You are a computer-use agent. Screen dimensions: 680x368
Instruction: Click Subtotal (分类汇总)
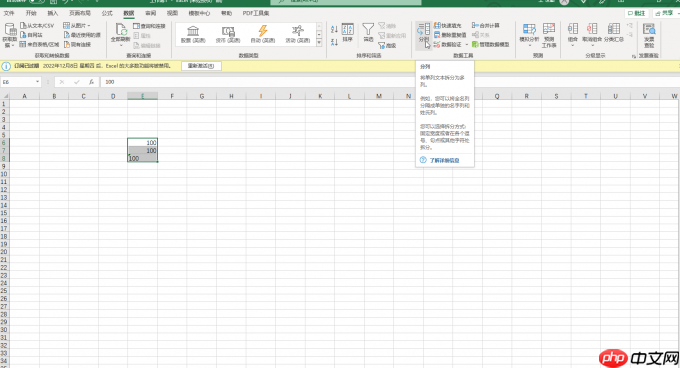coord(614,33)
